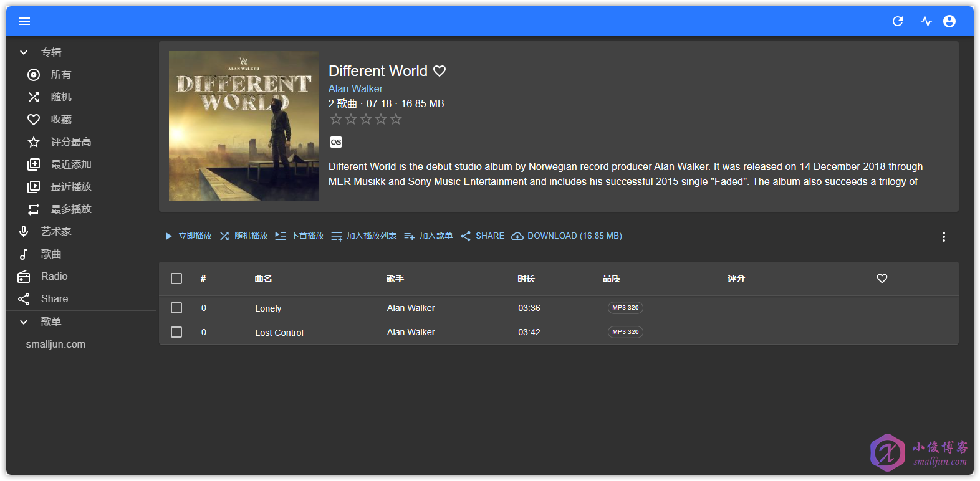This screenshot has width=980, height=481.
Task: Favorite album with heart next to title
Action: [x=440, y=71]
